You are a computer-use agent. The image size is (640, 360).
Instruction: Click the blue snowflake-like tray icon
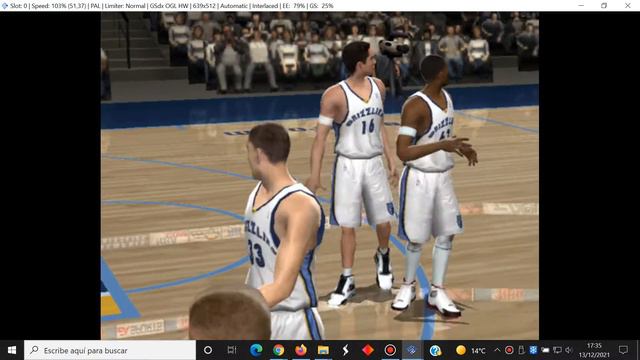(533, 350)
